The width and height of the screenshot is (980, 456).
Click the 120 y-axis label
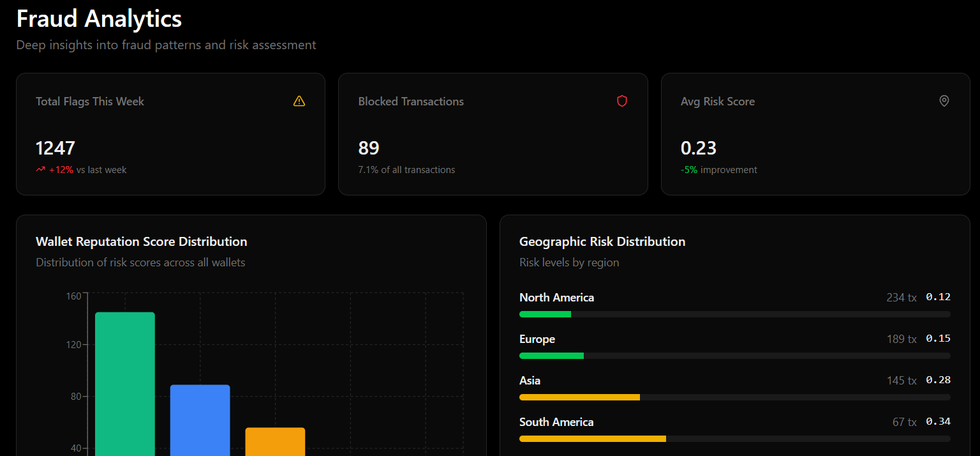73,345
